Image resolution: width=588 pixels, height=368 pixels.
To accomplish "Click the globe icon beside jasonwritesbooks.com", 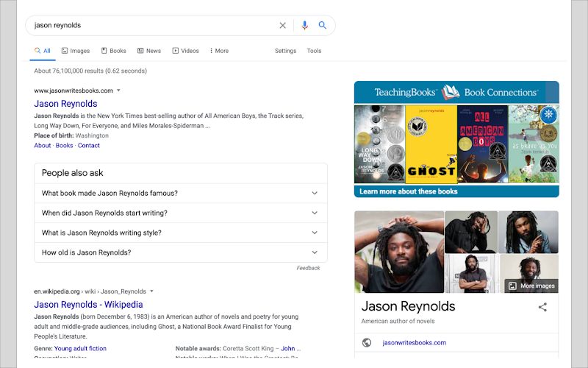I will [x=367, y=342].
